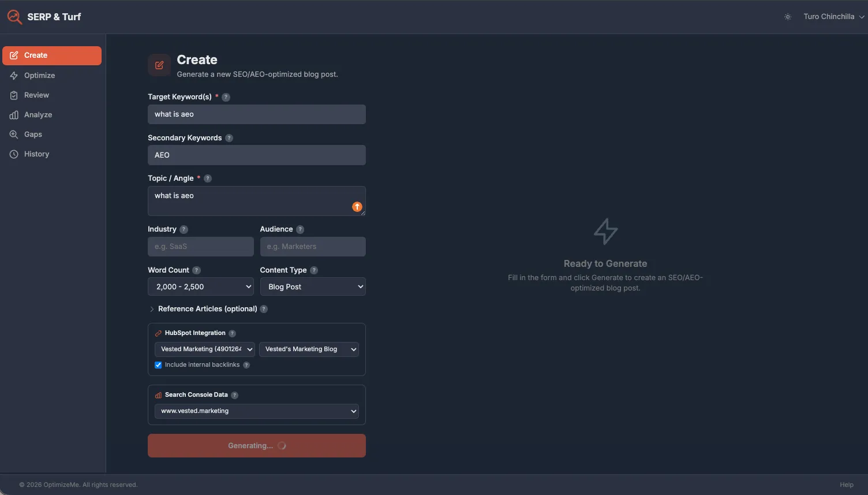Image resolution: width=868 pixels, height=495 pixels.
Task: Click the Search Console Data chart icon
Action: pos(158,394)
